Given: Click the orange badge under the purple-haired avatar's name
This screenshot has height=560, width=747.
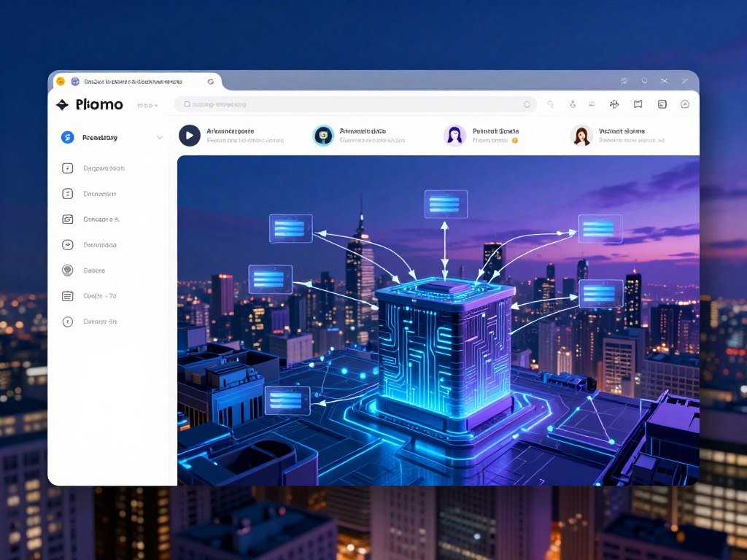Looking at the screenshot, I should [514, 141].
